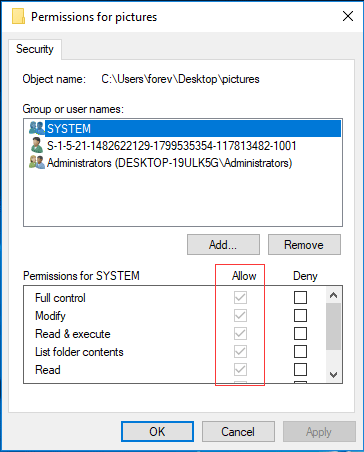
Task: Click the object path C:\Users\forev\Desktop\pictures
Action: 180,79
